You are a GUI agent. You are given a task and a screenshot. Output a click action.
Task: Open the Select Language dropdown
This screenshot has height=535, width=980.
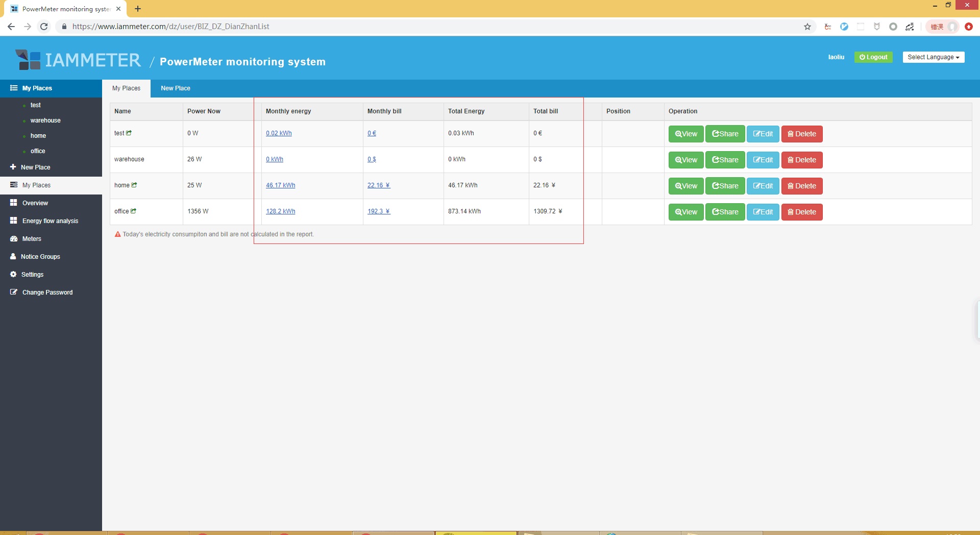pyautogui.click(x=933, y=57)
